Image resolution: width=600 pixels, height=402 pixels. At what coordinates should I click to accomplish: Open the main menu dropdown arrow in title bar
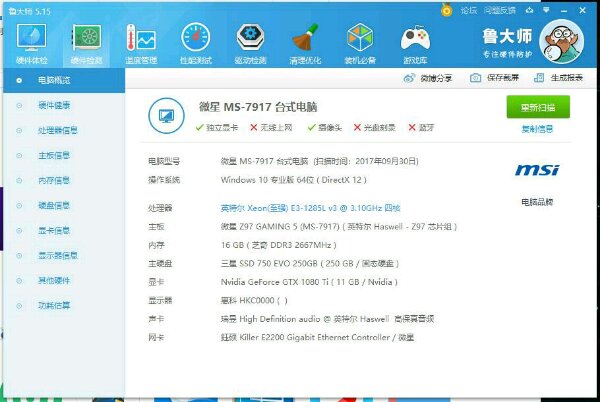click(546, 10)
